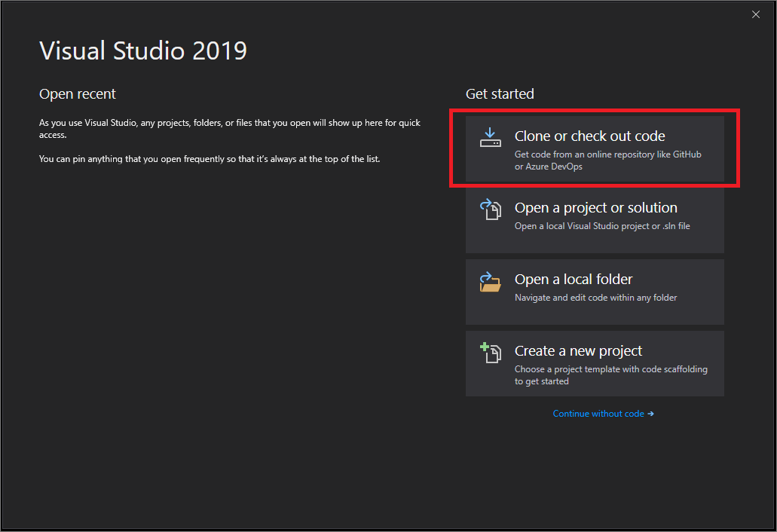
Task: Click the Continue without code link
Action: point(598,413)
